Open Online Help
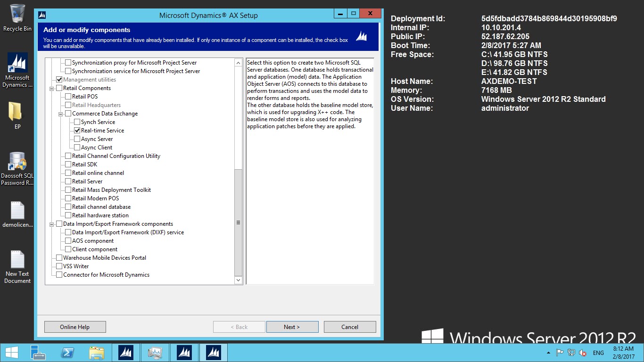Screen dimensions: 644x362 tap(74, 327)
